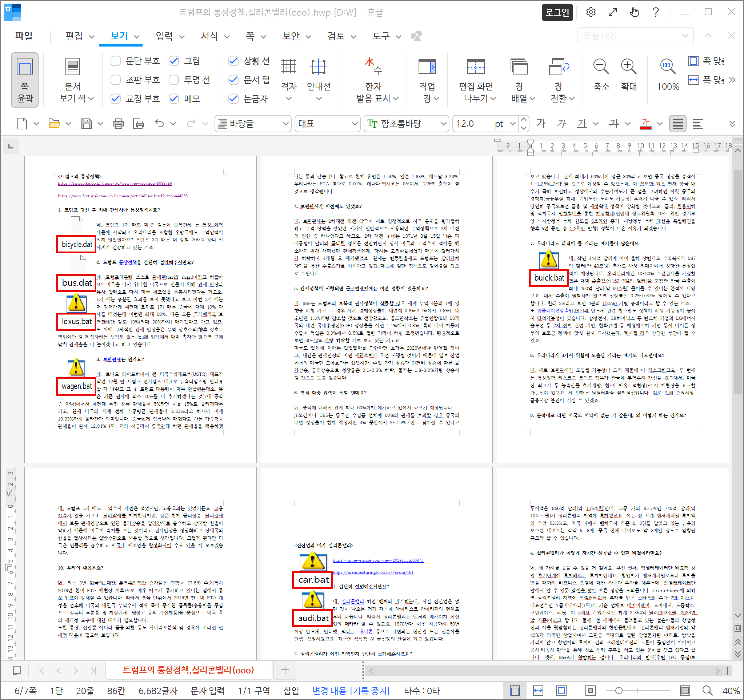This screenshot has width=744, height=700.
Task: Expand the save button dropdown arrow
Action: click(100, 124)
